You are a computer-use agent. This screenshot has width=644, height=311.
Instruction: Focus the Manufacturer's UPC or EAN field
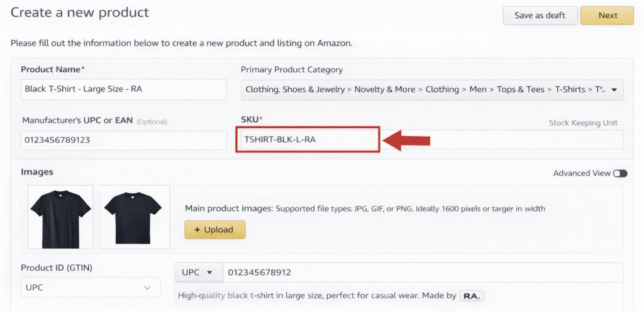coord(123,140)
